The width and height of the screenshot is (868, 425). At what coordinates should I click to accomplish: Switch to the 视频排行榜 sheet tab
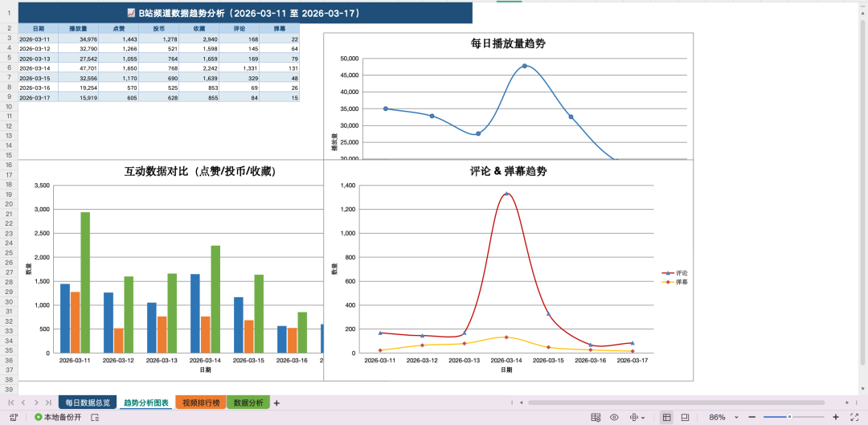(x=200, y=403)
